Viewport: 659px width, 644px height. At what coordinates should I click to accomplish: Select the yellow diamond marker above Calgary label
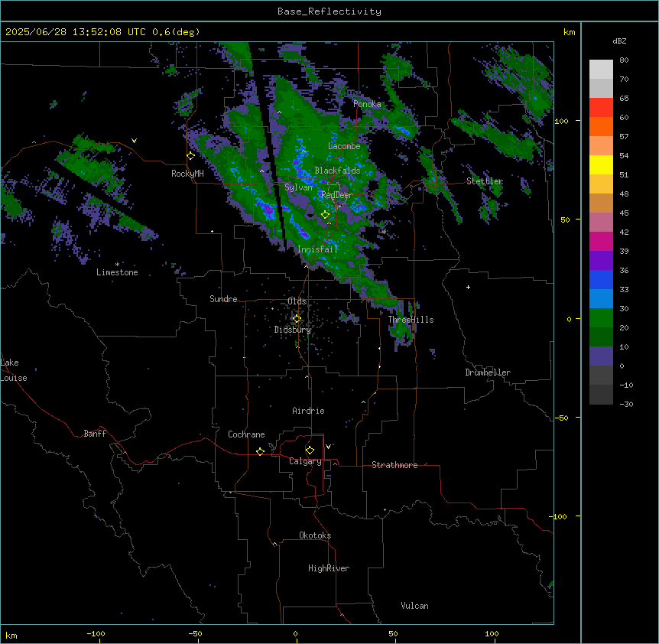point(310,450)
